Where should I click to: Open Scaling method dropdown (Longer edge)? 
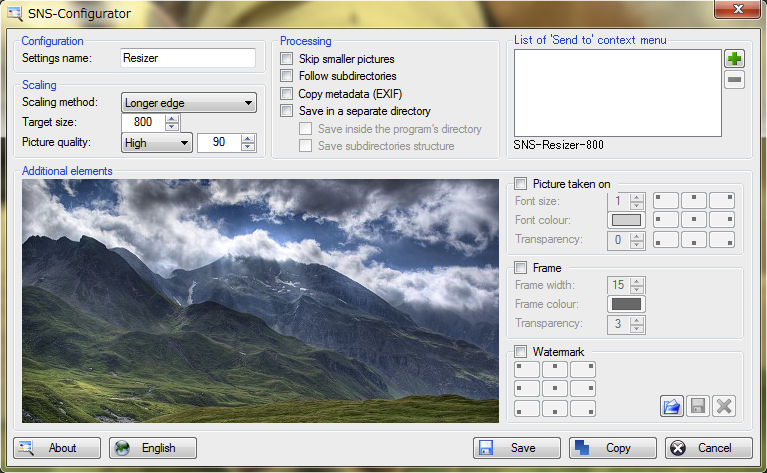click(189, 103)
